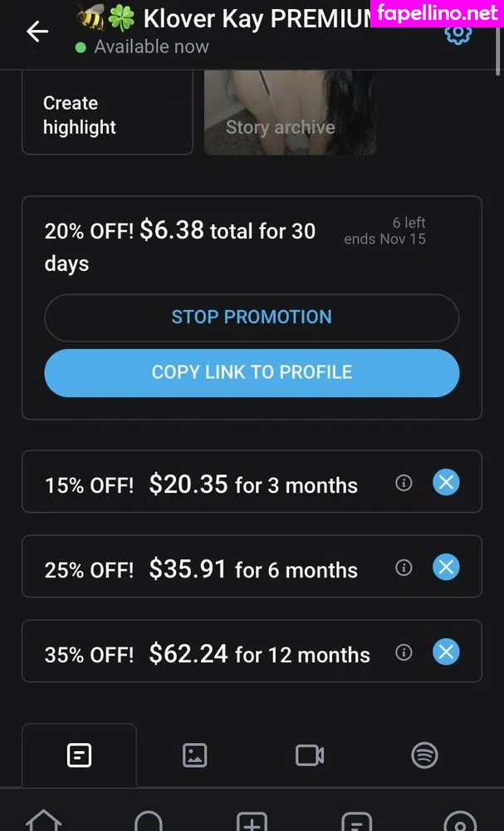View info for the 3 months bundle
The width and height of the screenshot is (504, 831).
pyautogui.click(x=404, y=482)
